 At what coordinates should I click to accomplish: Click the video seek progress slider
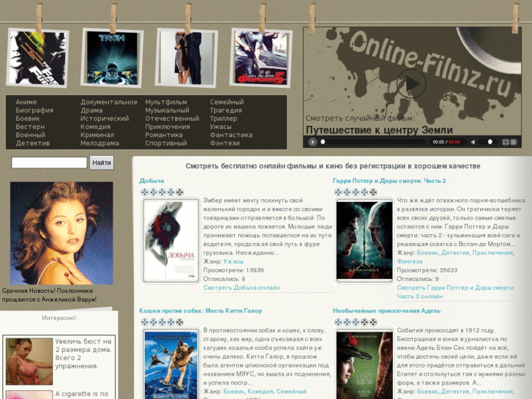point(372,142)
